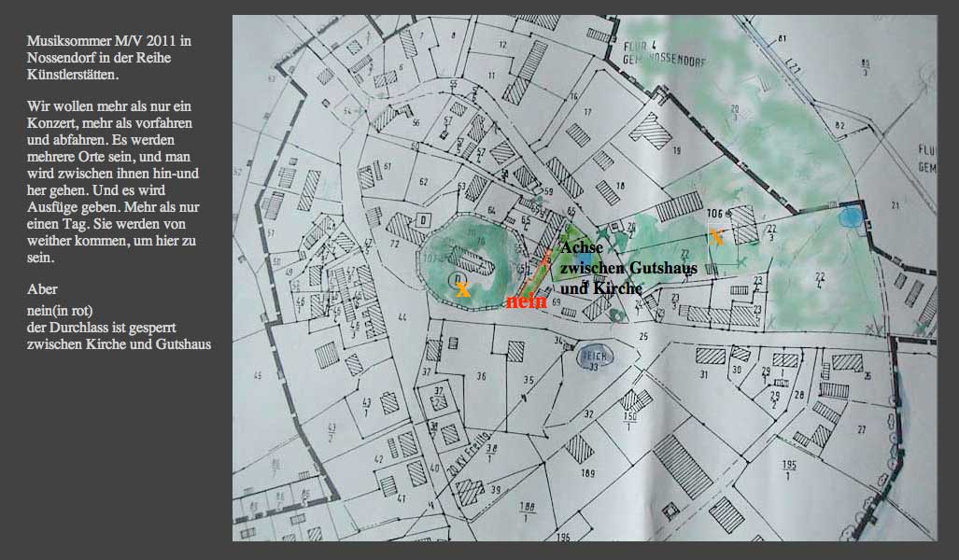Click the hatched building in parcel 189
The height and width of the screenshot is (560, 959).
[x=579, y=451]
